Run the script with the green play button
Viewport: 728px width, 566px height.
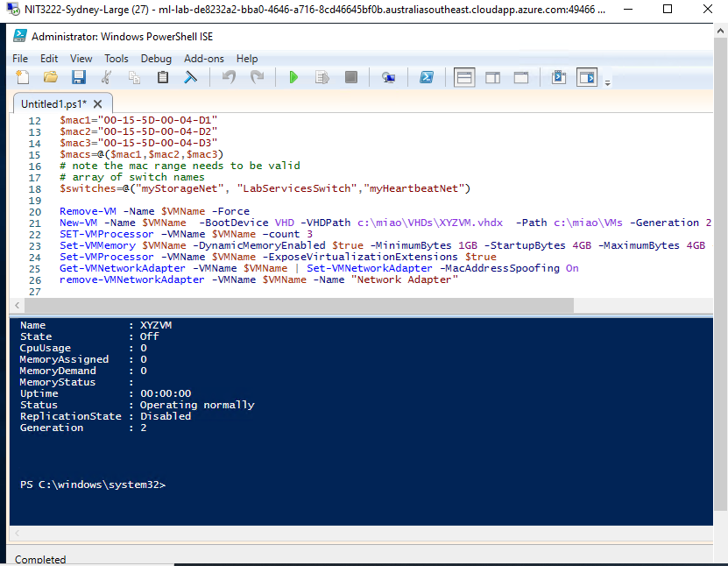point(293,77)
